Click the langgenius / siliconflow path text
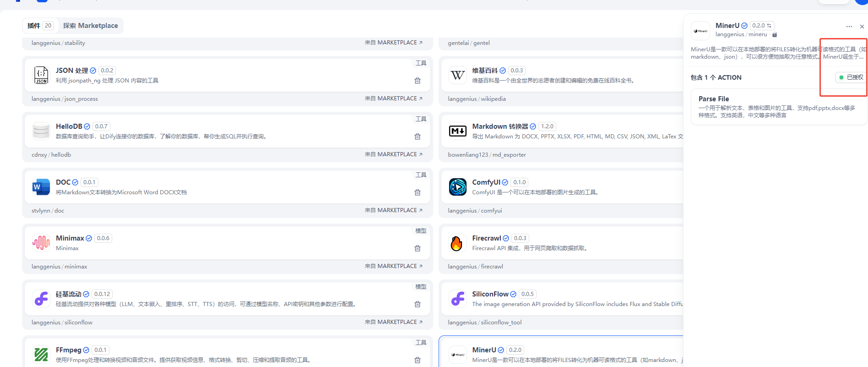Screen dimensions: 868x367 pyautogui.click(x=62, y=323)
